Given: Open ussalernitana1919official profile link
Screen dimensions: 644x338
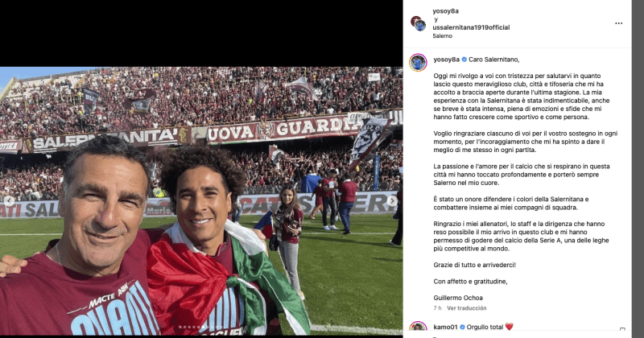Looking at the screenshot, I should click(x=471, y=27).
